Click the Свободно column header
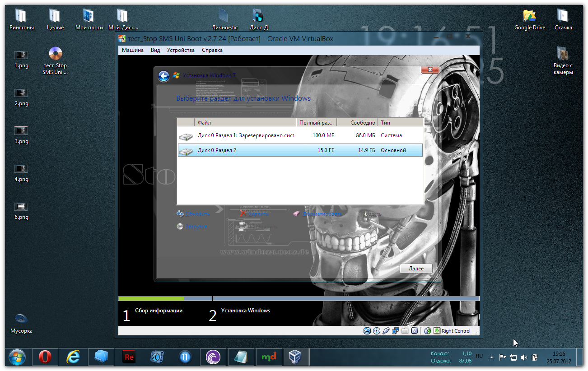Screen dimensions: 588x371 pyautogui.click(x=357, y=122)
